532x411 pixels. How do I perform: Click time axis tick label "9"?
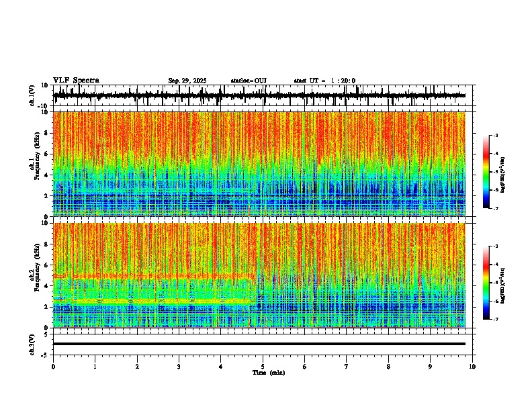pyautogui.click(x=430, y=367)
